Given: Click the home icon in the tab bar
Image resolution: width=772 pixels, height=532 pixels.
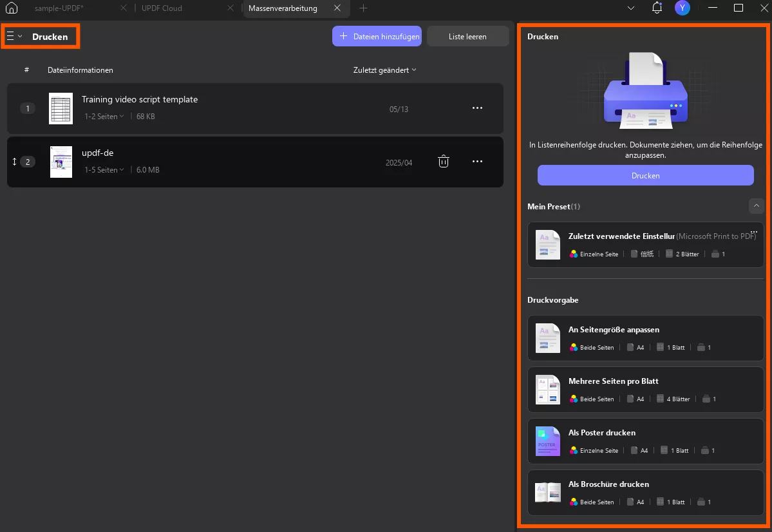Looking at the screenshot, I should click(x=12, y=8).
